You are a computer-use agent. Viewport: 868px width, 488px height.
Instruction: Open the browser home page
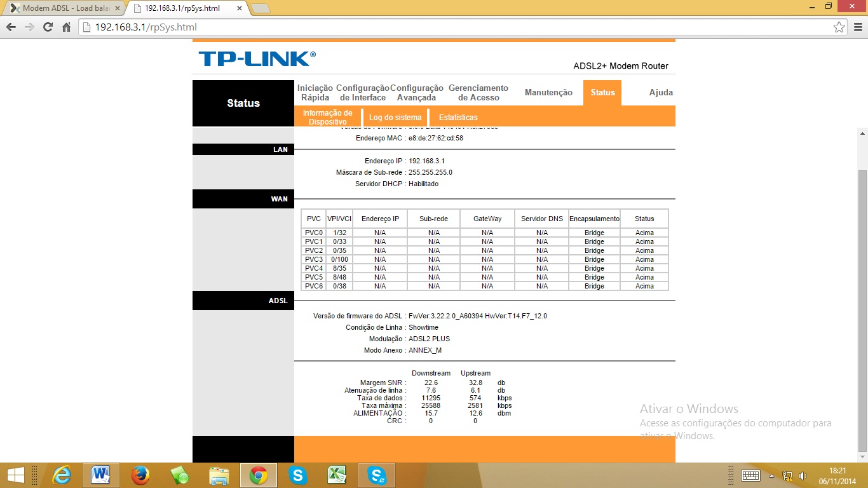tap(66, 27)
